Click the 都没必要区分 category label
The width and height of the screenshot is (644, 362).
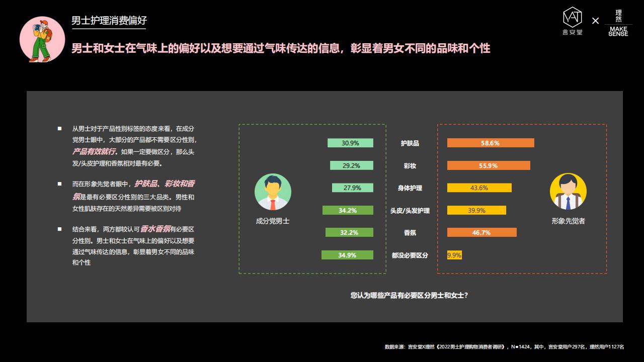(410, 255)
